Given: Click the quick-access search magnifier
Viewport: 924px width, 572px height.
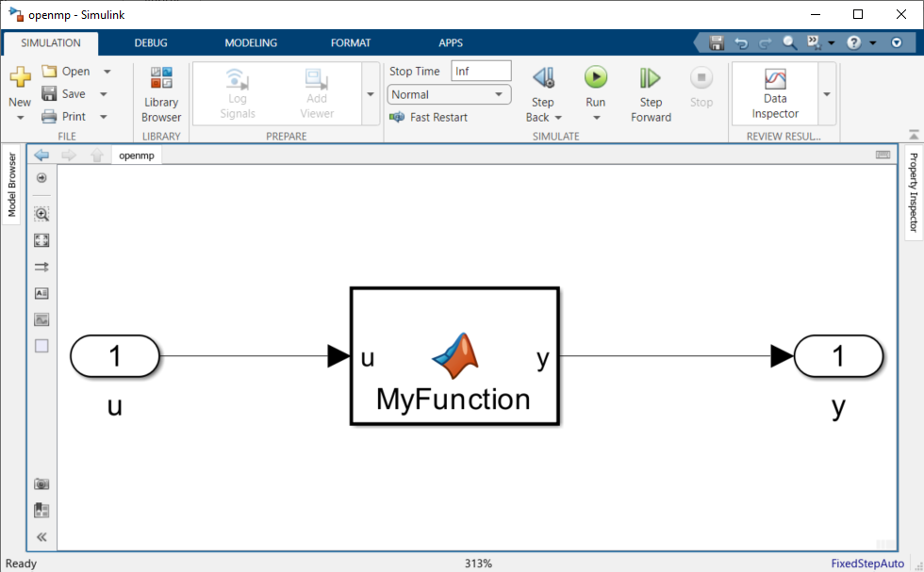Looking at the screenshot, I should (790, 42).
